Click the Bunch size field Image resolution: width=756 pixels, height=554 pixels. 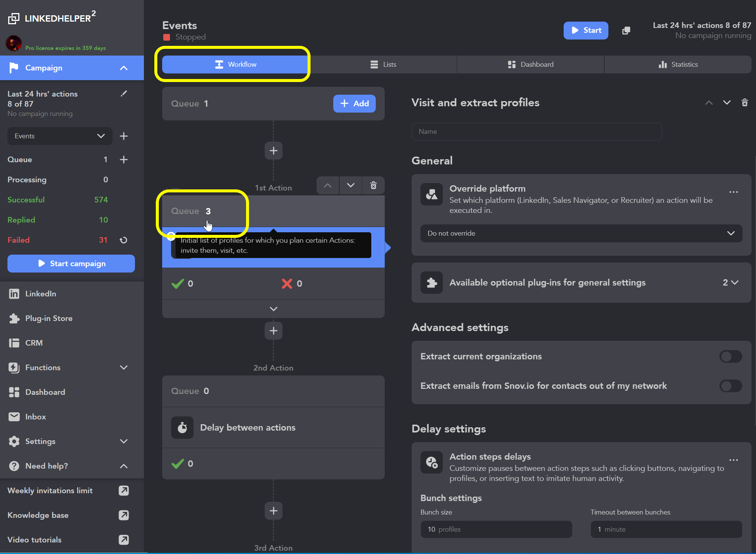[496, 529]
